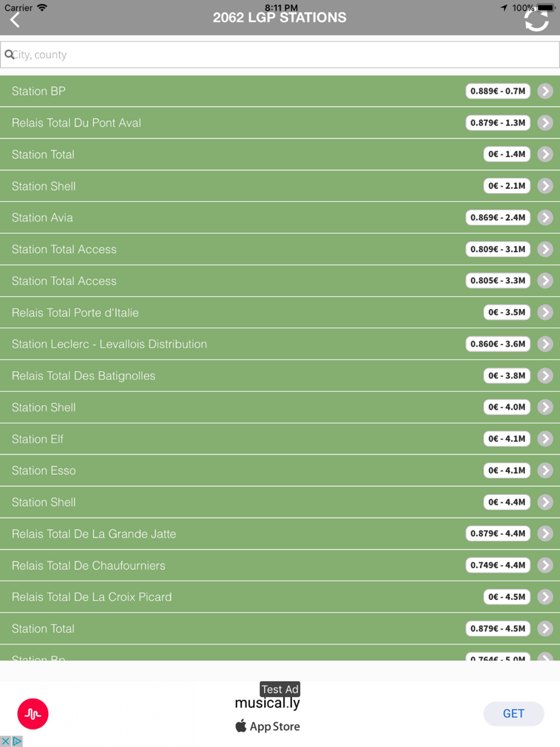The height and width of the screenshot is (747, 560).
Task: Expand Station Avia details chevron
Action: tap(545, 218)
